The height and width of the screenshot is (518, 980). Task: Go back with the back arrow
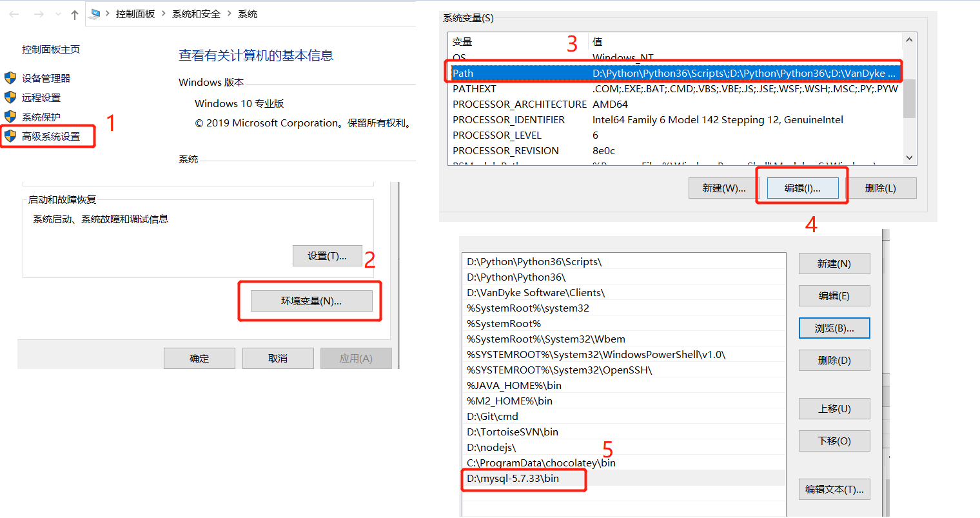click(x=14, y=14)
